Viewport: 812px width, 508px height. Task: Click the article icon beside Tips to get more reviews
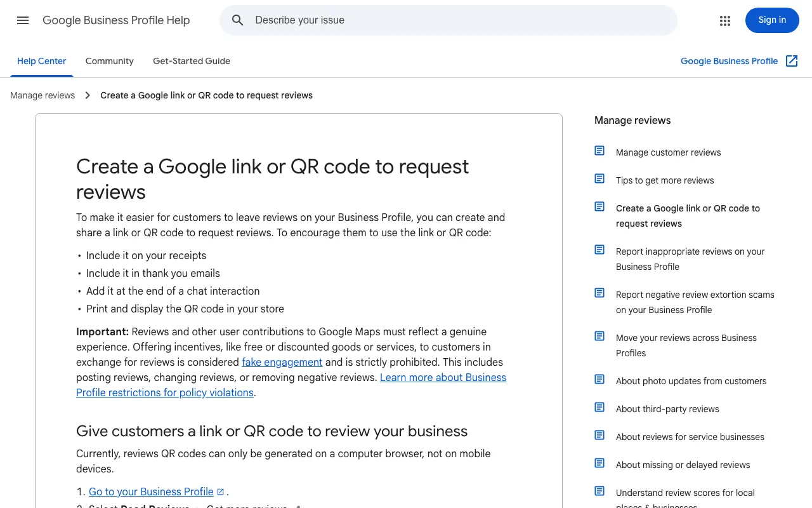pos(599,178)
